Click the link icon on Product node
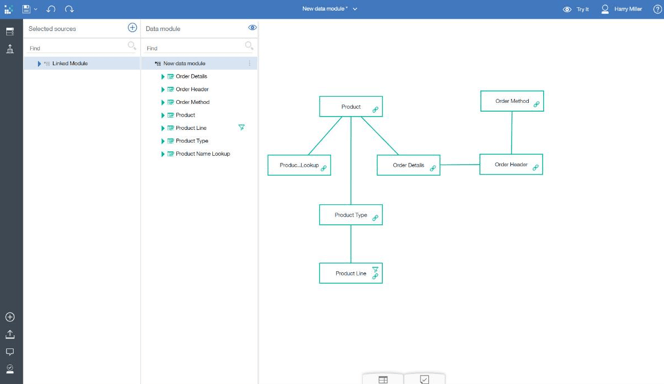 pos(375,110)
